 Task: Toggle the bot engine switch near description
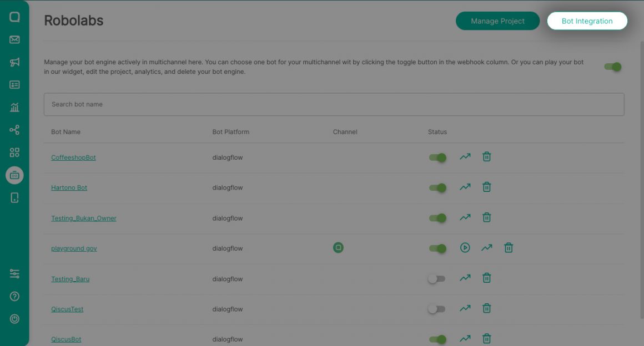tap(613, 66)
